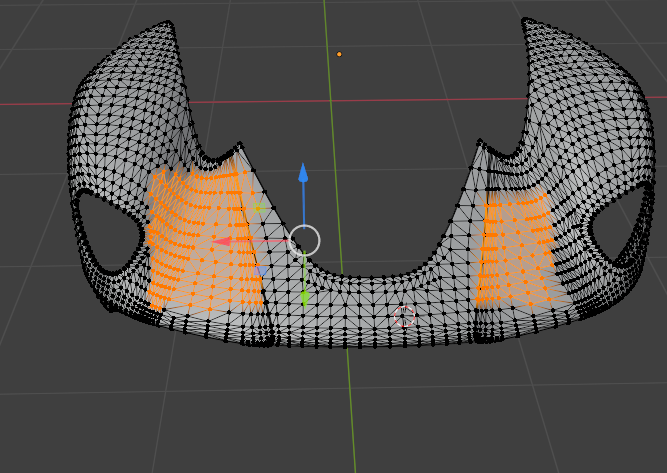
Task: Click the white circle at gizmo center
Action: [304, 240]
